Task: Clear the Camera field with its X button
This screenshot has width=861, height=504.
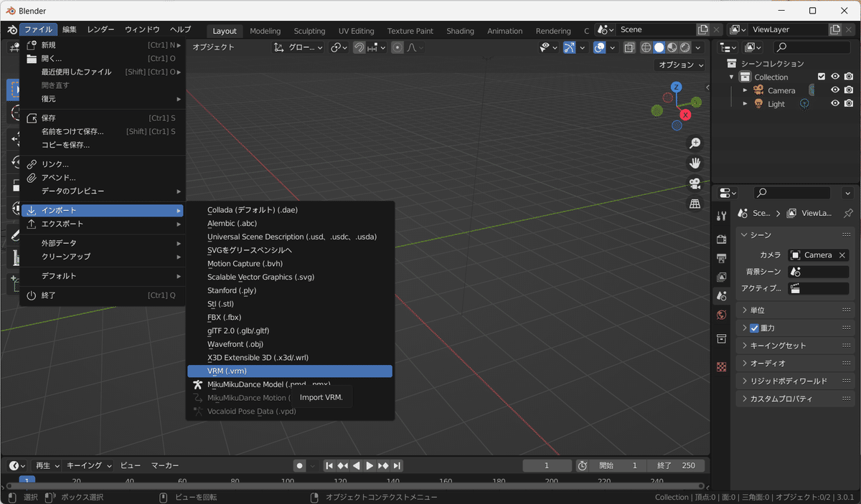Action: 842,255
